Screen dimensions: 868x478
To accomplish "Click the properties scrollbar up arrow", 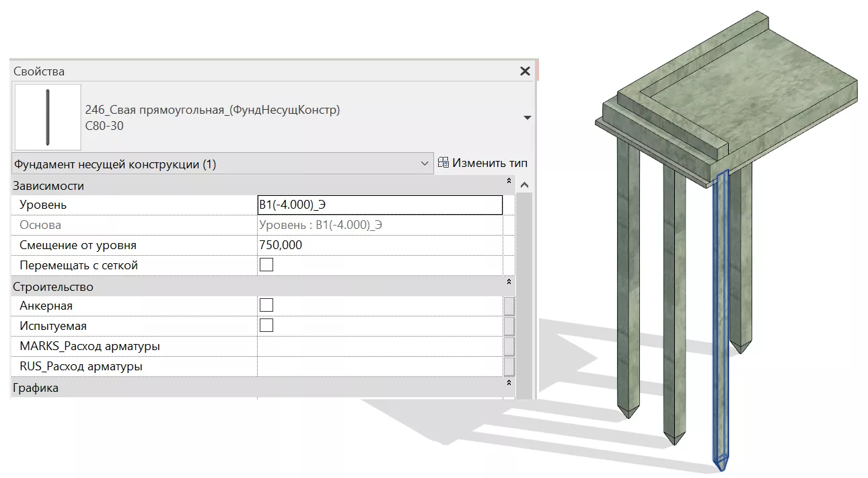I will 525,185.
